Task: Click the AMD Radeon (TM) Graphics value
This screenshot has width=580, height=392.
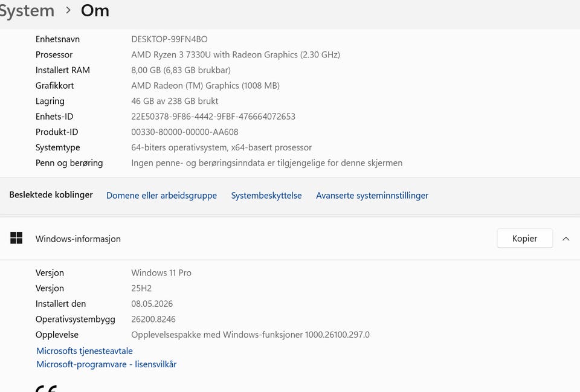Action: tap(205, 86)
